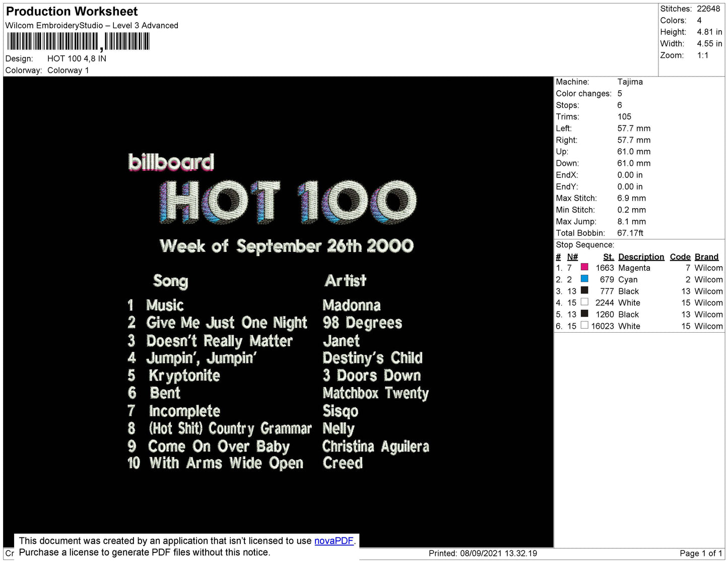This screenshot has height=563, width=728.
Task: Click the Max Jump value '8.1 mm'
Action: [x=632, y=221]
